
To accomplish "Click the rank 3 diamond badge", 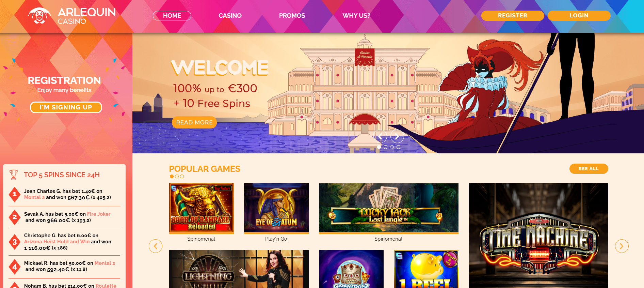I will [x=15, y=242].
